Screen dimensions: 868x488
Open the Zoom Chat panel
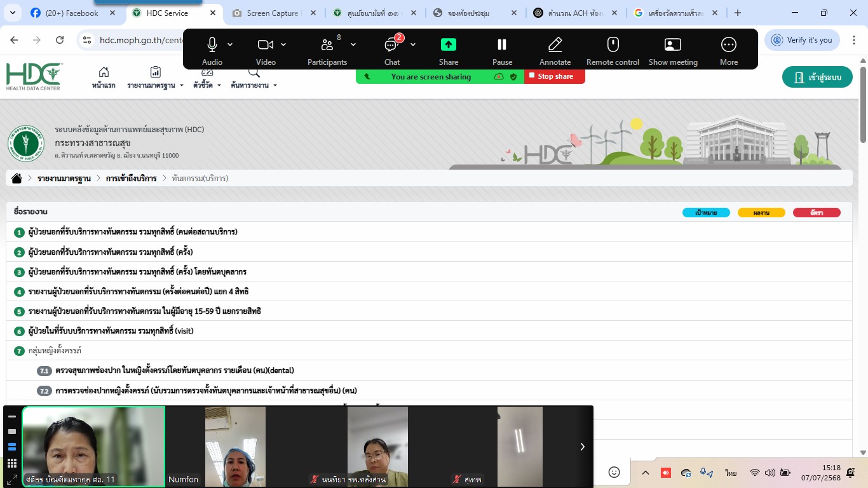point(391,44)
